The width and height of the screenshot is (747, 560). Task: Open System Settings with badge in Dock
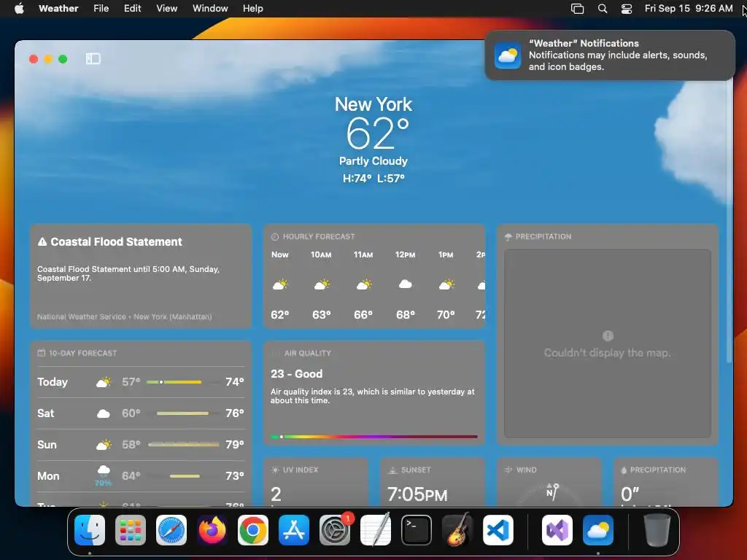[335, 530]
